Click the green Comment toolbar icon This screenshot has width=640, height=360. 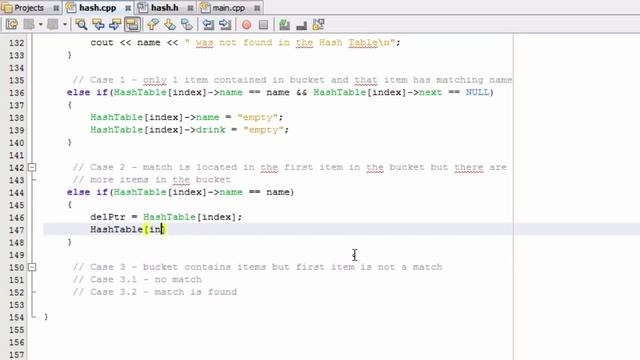(284, 24)
